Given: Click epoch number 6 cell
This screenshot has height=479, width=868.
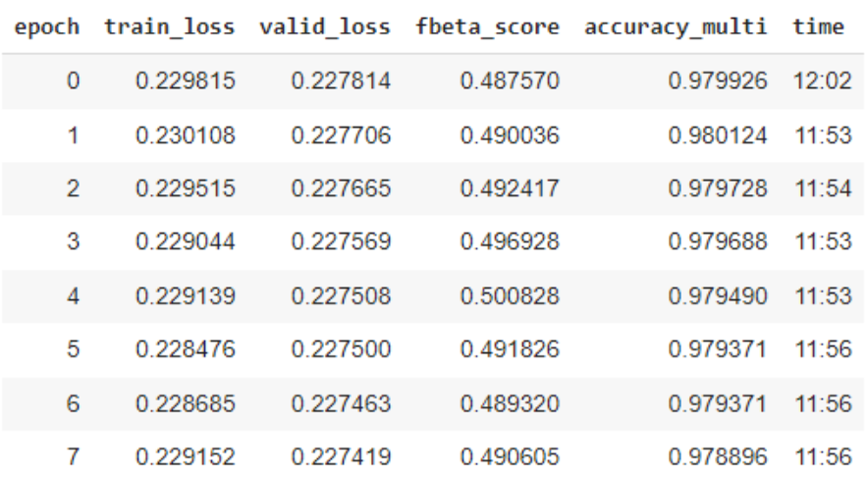Looking at the screenshot, I should coord(73,403).
